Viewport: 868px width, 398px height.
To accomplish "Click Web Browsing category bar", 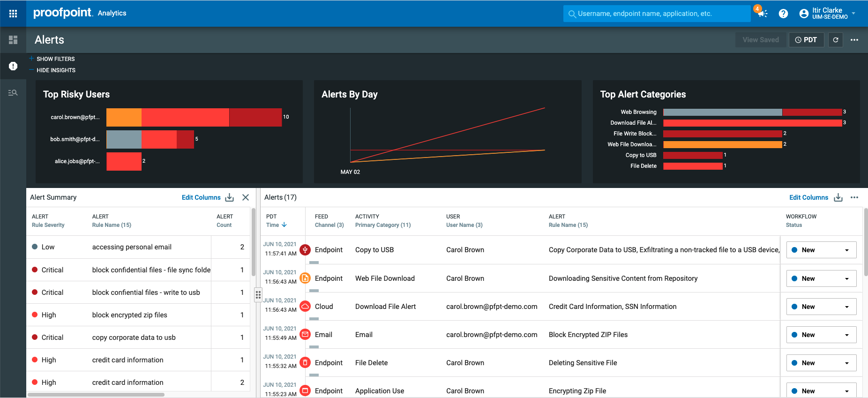I will [x=752, y=112].
